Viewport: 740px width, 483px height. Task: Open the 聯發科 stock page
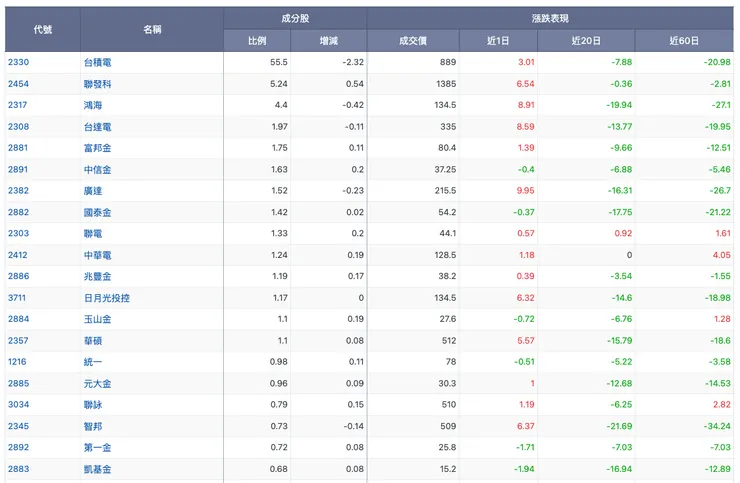(98, 84)
